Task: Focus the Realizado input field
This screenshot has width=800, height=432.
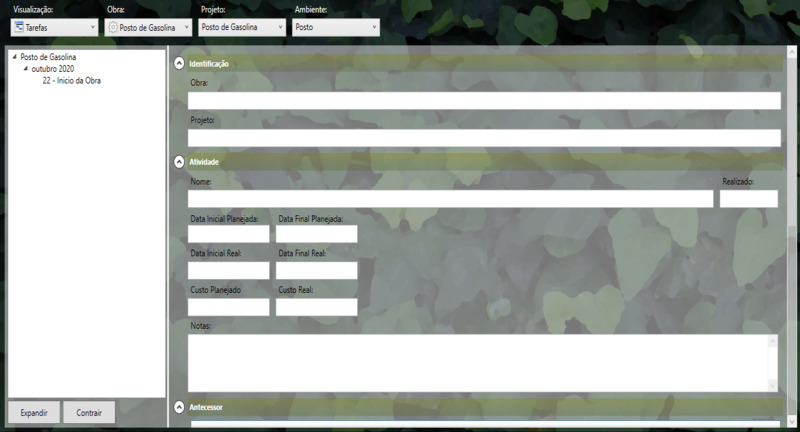Action: (748, 198)
